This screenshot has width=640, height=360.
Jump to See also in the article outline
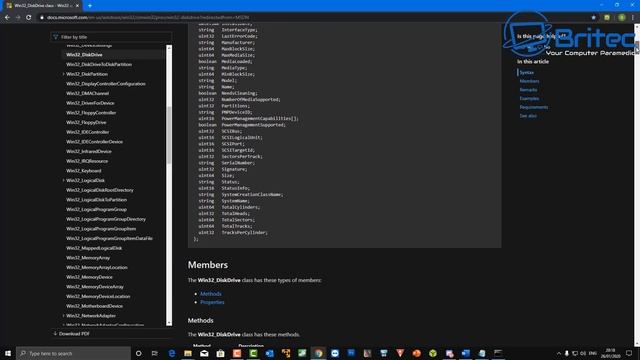click(x=528, y=116)
